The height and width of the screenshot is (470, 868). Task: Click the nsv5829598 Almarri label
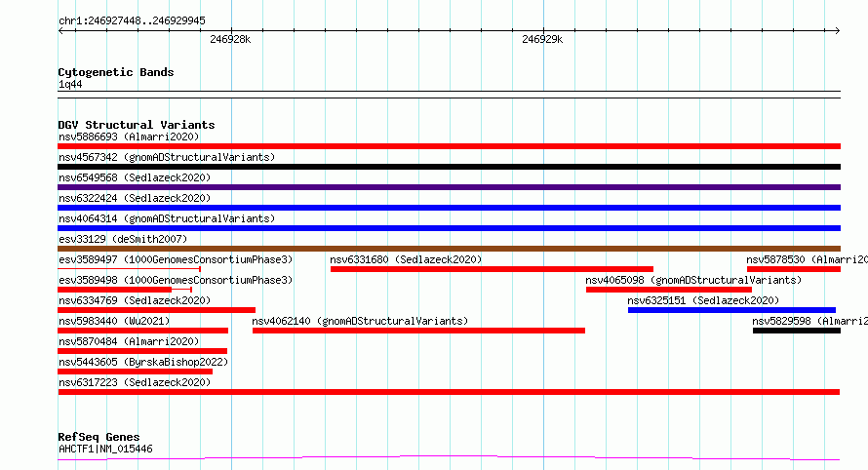[x=809, y=321]
